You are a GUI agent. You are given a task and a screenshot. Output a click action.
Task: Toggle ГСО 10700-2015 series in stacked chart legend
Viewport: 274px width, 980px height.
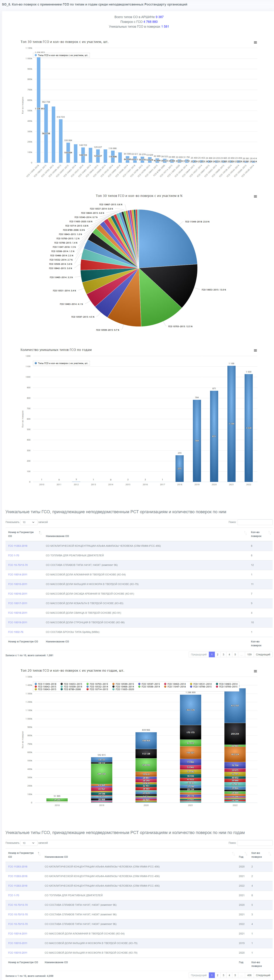[227, 687]
